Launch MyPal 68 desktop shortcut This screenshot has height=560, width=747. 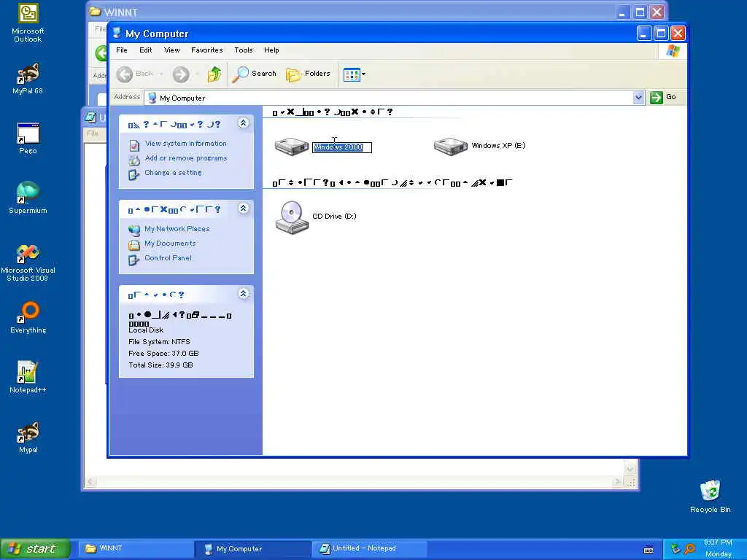click(x=28, y=79)
